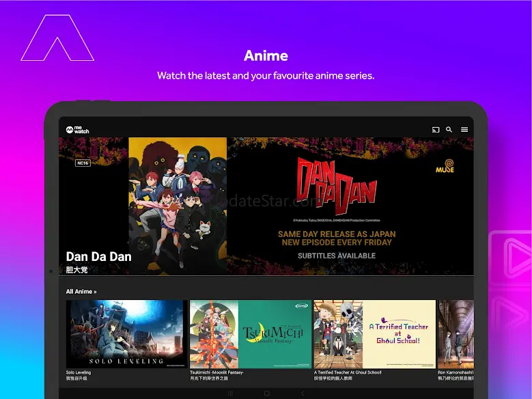Click Tsukimichi -Moonlit Fantasy- title link

pos(216,372)
